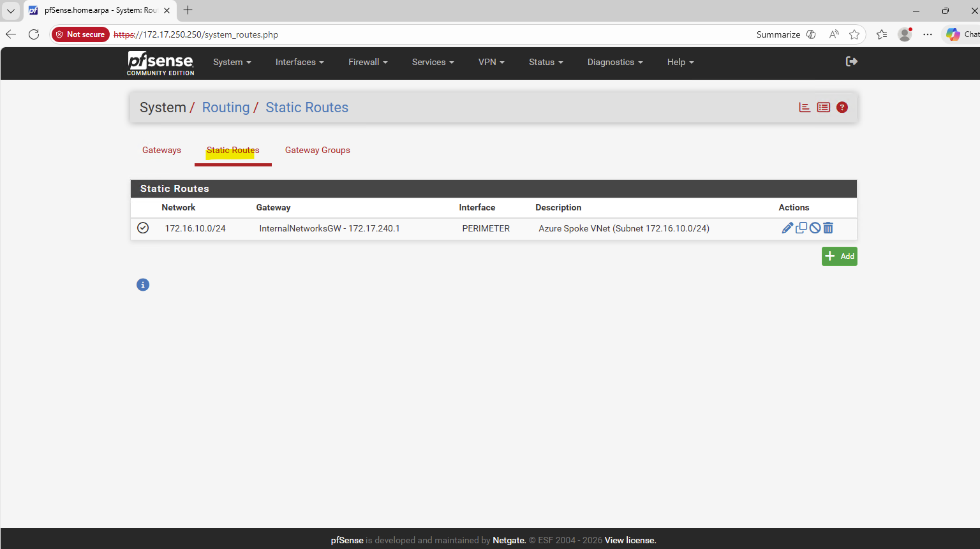Follow the Routing breadcrumb link
980x549 pixels.
click(x=226, y=107)
